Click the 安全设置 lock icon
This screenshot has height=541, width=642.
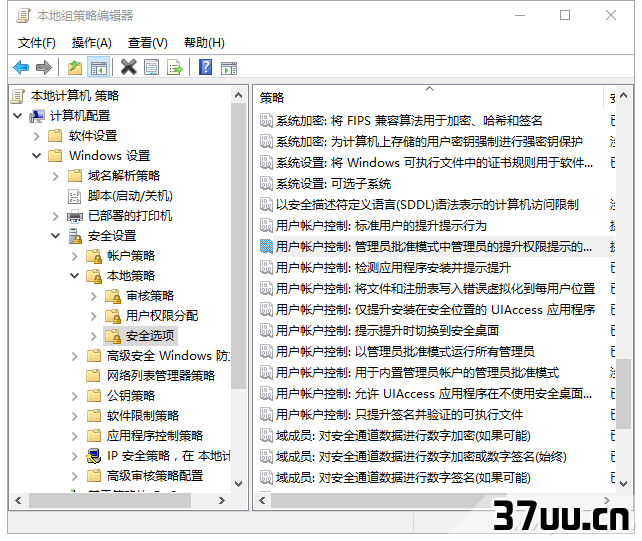tap(75, 236)
